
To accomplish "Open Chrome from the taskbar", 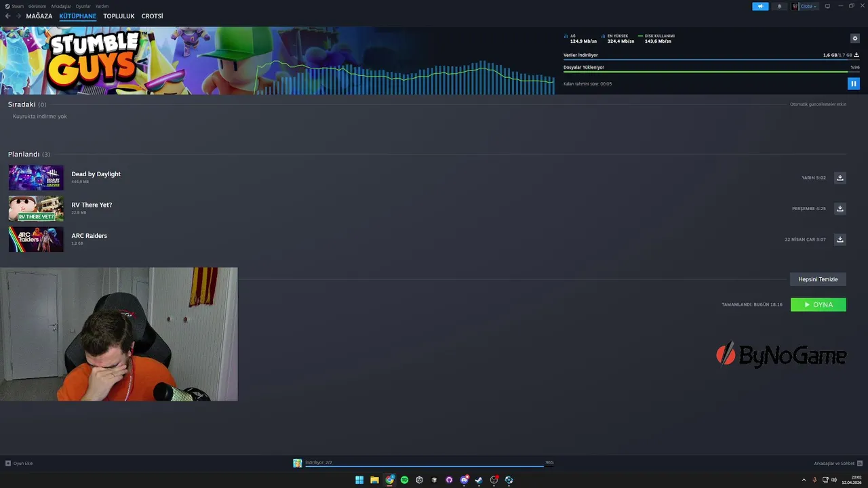I will tap(390, 480).
